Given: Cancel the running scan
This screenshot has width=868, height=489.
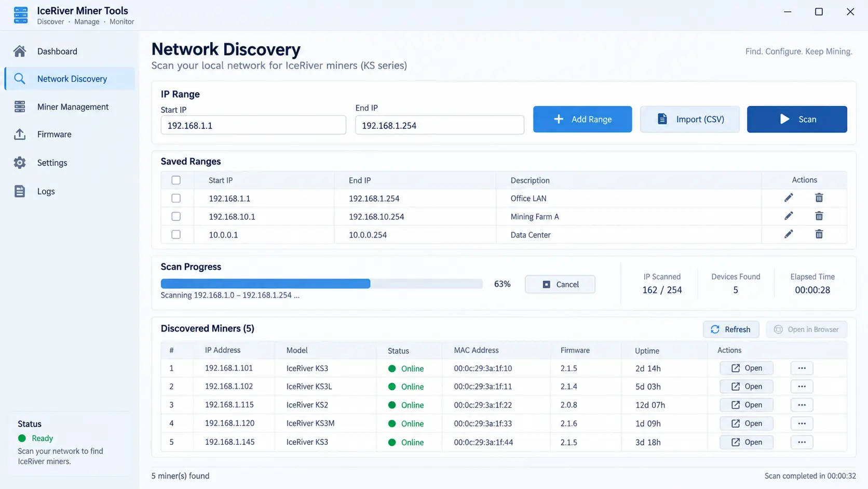Looking at the screenshot, I should pos(560,284).
